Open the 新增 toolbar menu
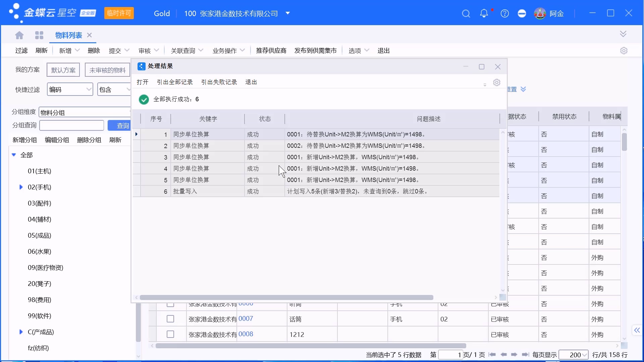The width and height of the screenshot is (644, 362). coord(69,51)
